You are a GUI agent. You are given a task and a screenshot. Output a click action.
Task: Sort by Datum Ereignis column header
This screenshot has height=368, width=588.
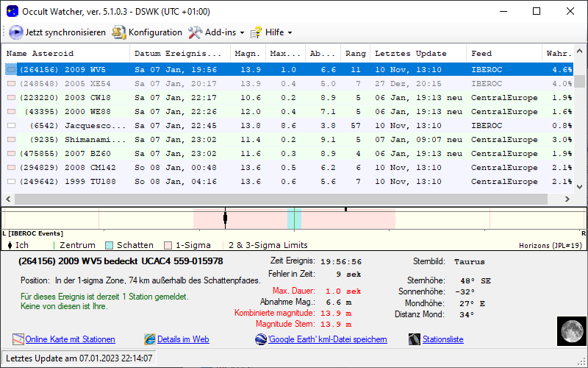click(177, 54)
